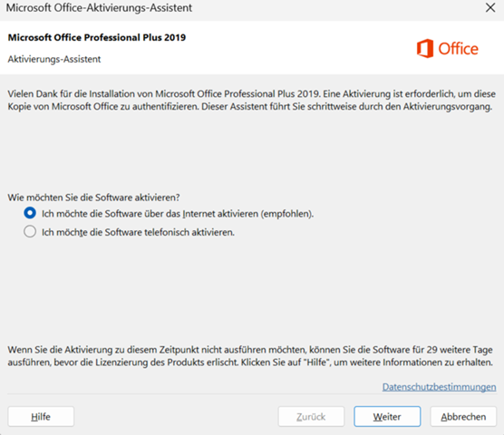Click the sentence "Klicken Sie auf Hilfe"
The height and width of the screenshot is (435, 504).
pos(367,362)
